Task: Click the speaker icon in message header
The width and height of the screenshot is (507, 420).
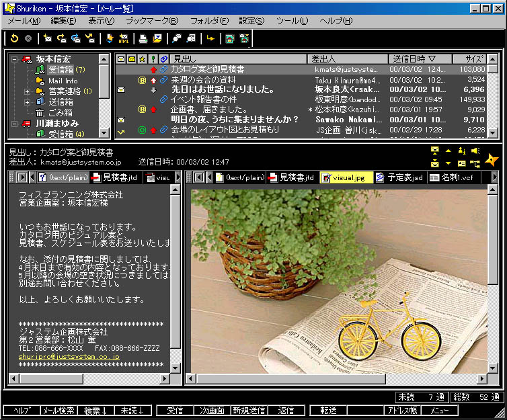Action: click(x=475, y=151)
